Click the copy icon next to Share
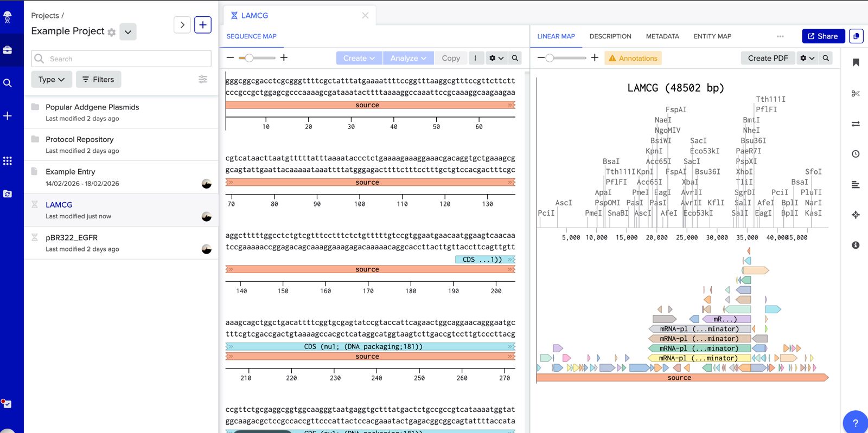This screenshot has height=433, width=868. [856, 36]
